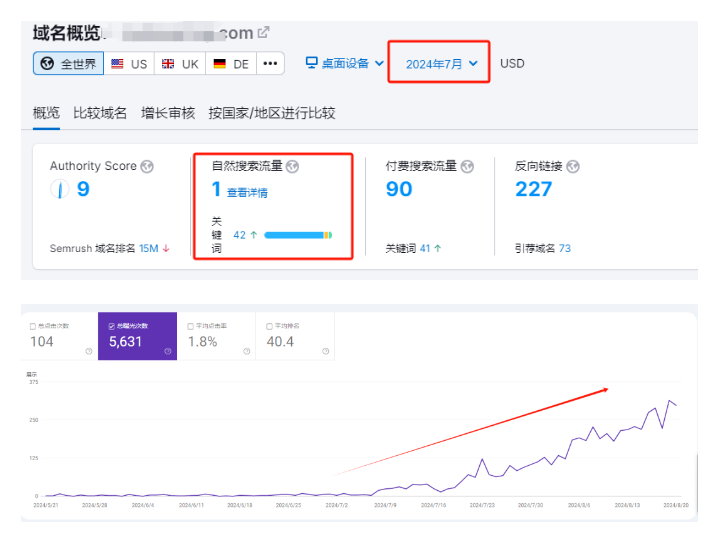Image resolution: width=716 pixels, height=537 pixels.
Task: Open the external domain link icon
Action: tap(264, 32)
